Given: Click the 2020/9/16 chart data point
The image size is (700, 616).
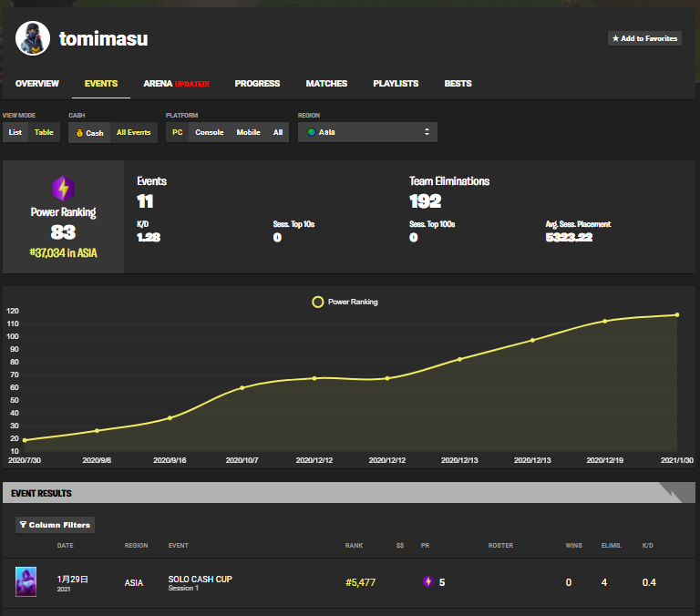Looking at the screenshot, I should coord(170,418).
